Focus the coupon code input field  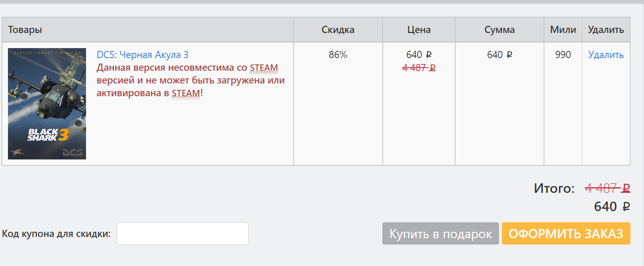[x=182, y=233]
